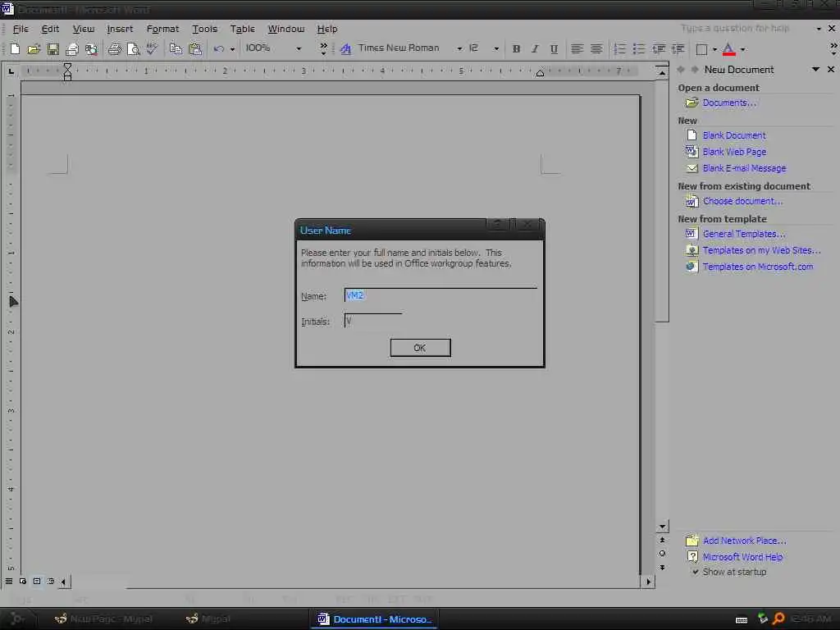The image size is (840, 630).
Task: Click the Paste toolbar icon
Action: pyautogui.click(x=195, y=49)
